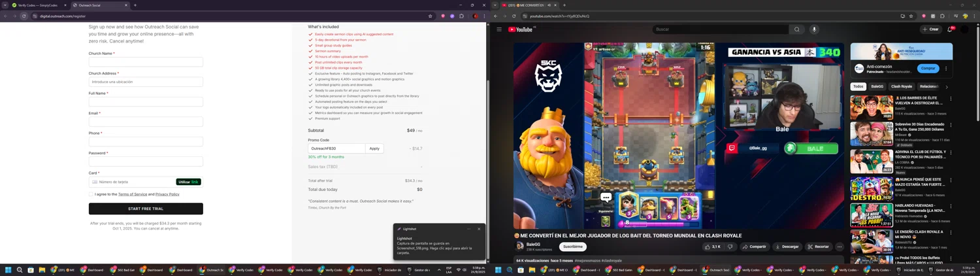Viewport: 980px width, 276px height.
Task: Mute the YouTube tab audio icon
Action: coord(549,5)
